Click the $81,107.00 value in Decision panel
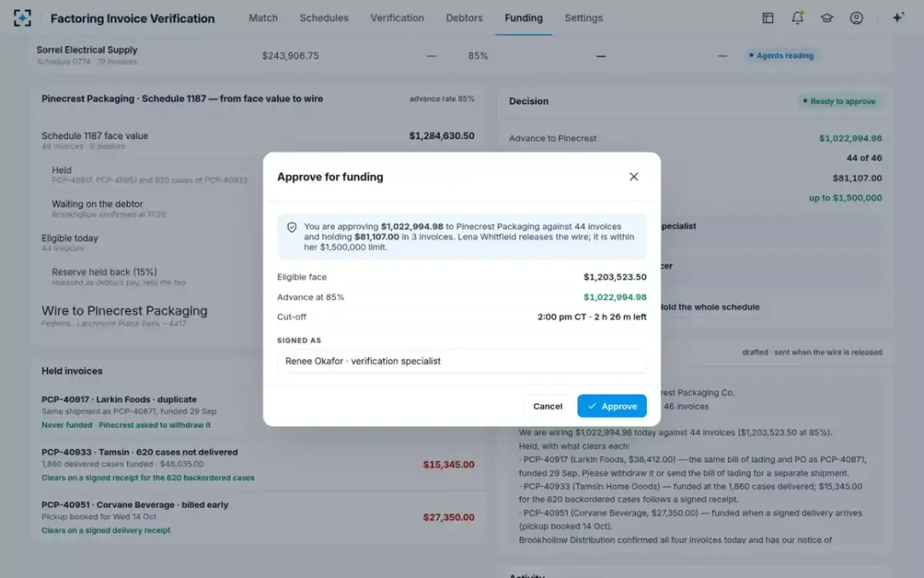924x578 pixels. [x=857, y=178]
